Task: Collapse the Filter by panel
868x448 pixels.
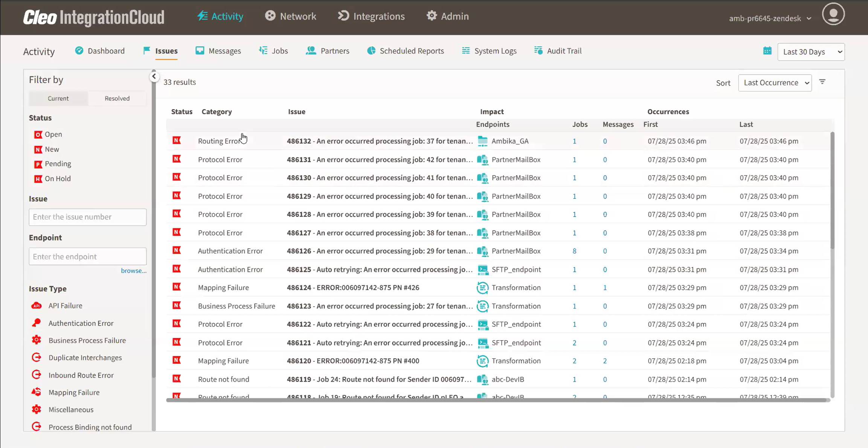Action: 154,76
